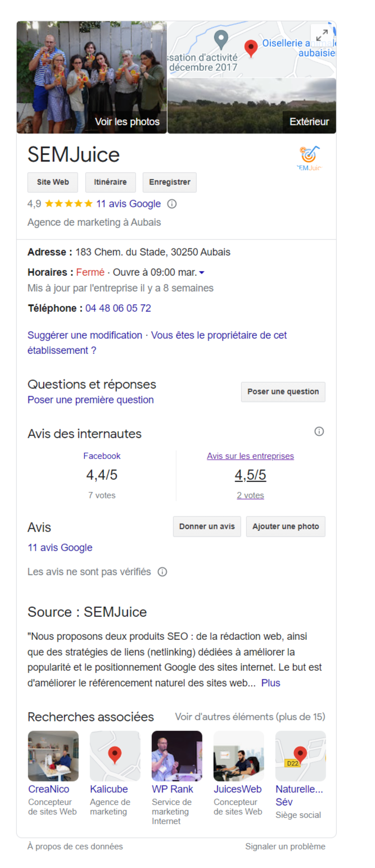Screen dimensions: 375x868
Task: Click info icon beside 11 avis Google
Action: pos(172,204)
